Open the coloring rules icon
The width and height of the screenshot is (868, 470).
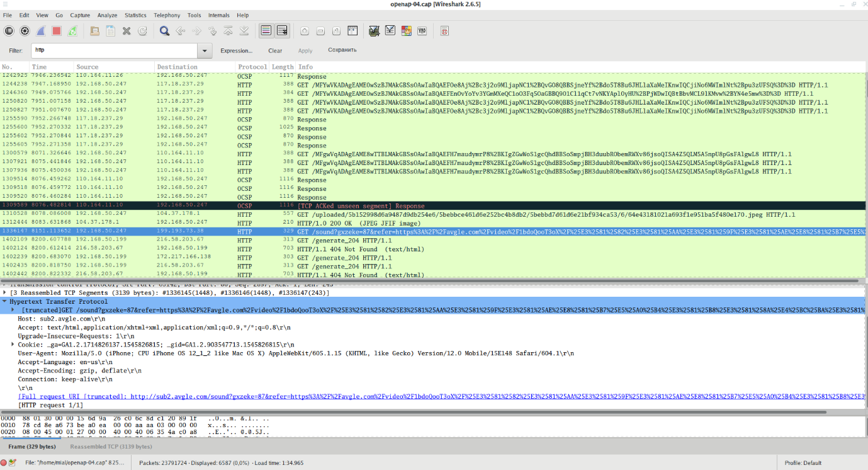click(x=406, y=30)
